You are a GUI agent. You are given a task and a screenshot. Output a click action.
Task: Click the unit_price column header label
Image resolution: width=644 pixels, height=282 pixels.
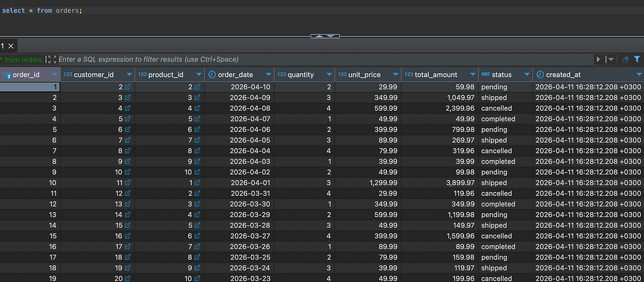364,75
